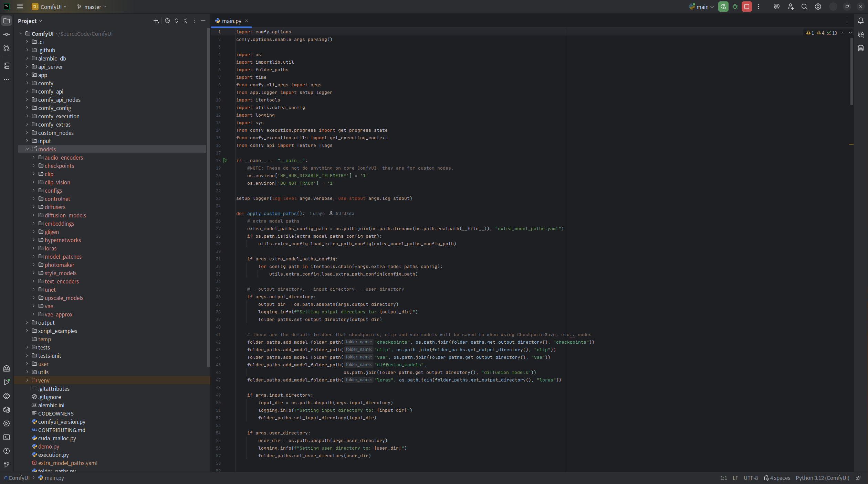Show more tool windows ellipsis icon
The width and height of the screenshot is (868, 484).
(7, 79)
